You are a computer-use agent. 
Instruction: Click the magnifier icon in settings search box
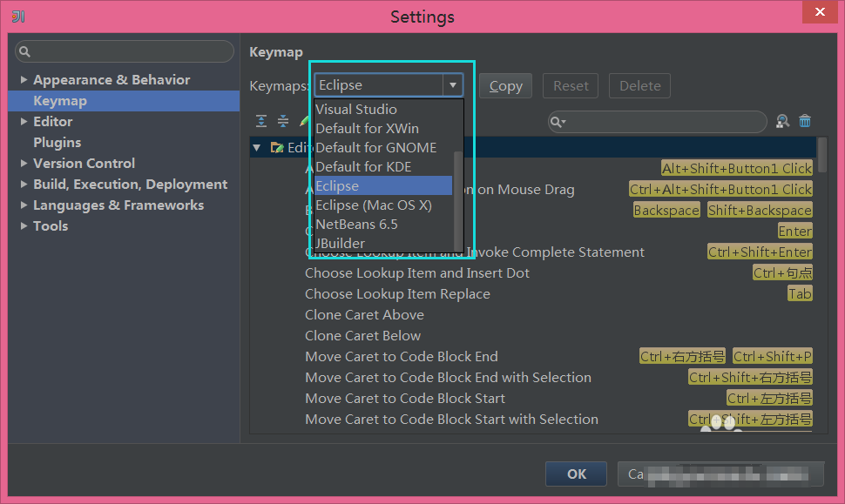[24, 51]
